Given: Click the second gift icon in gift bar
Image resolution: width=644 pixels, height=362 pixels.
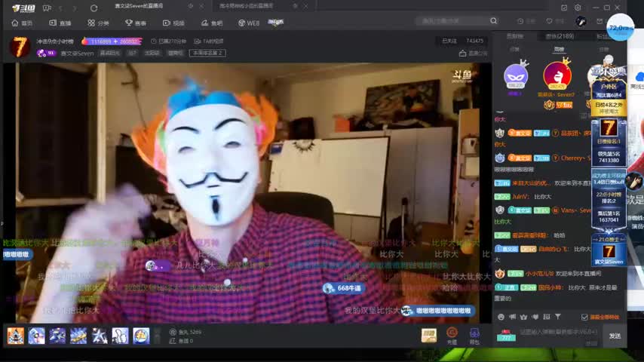Looking at the screenshot, I should coord(36,336).
